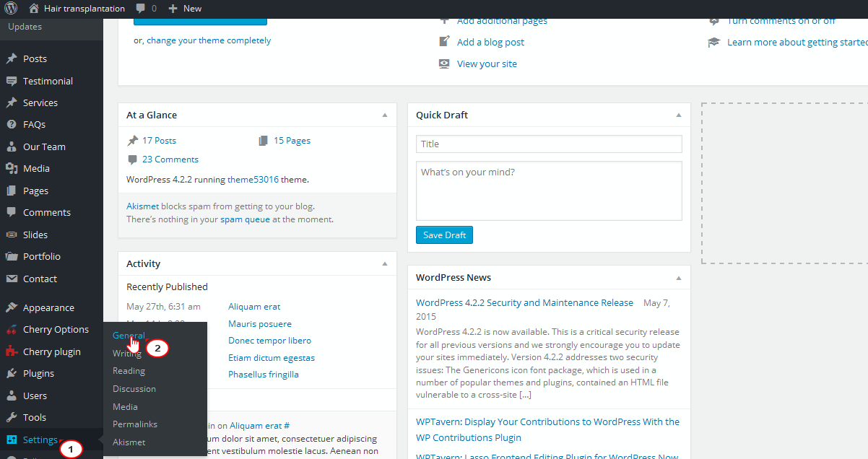The image size is (868, 459).
Task: Open Permalinks settings submenu item
Action: (x=135, y=424)
